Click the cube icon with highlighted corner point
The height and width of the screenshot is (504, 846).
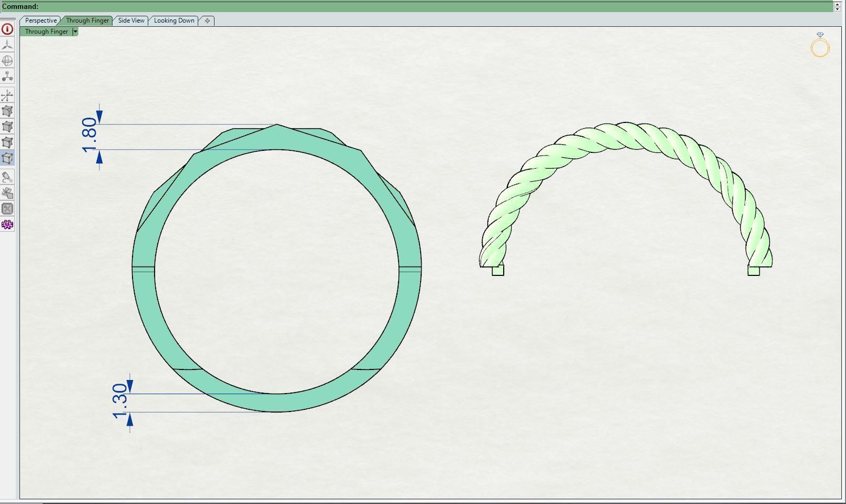pyautogui.click(x=7, y=111)
